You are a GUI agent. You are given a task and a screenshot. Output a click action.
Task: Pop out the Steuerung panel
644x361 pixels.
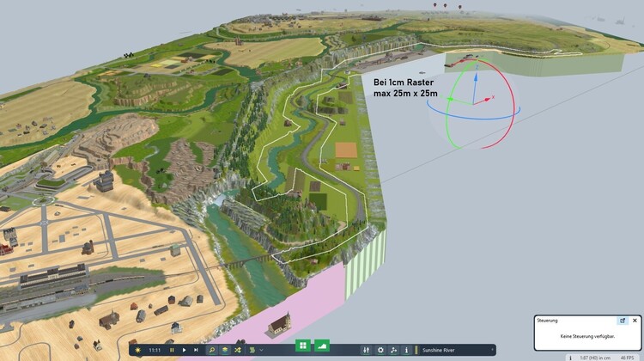623,321
